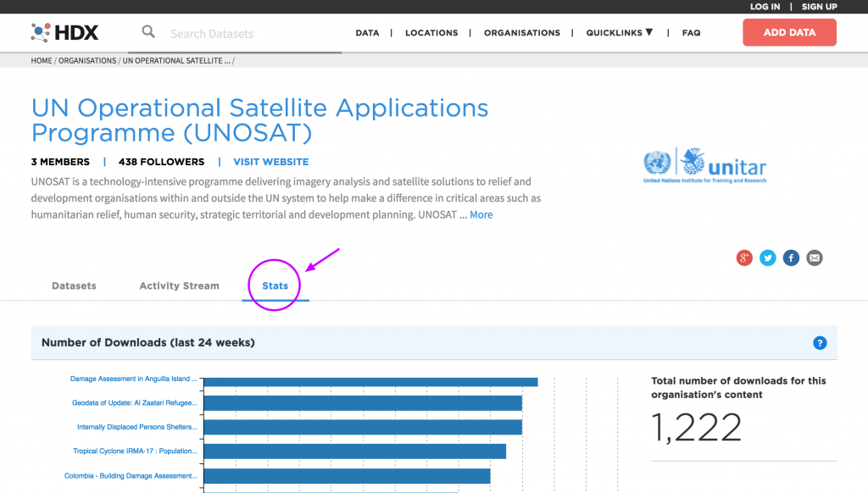868x493 pixels.
Task: Click the UNITAR logo image
Action: pyautogui.click(x=704, y=166)
